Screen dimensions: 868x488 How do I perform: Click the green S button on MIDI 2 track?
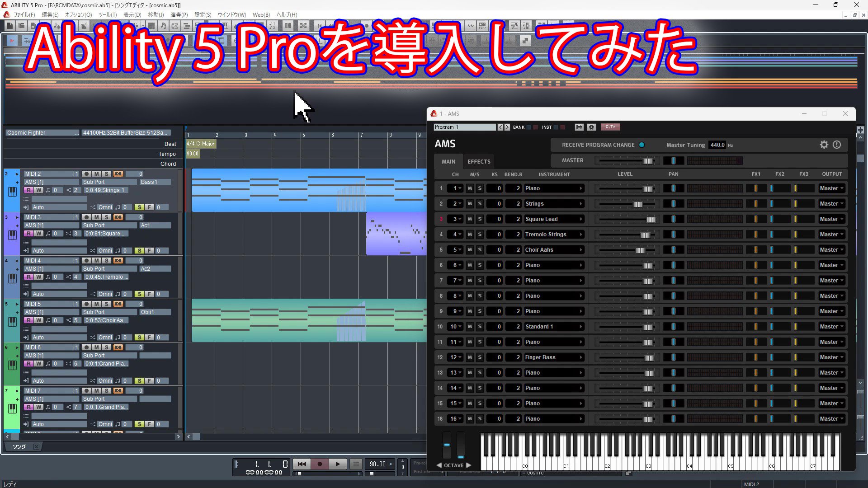click(139, 207)
